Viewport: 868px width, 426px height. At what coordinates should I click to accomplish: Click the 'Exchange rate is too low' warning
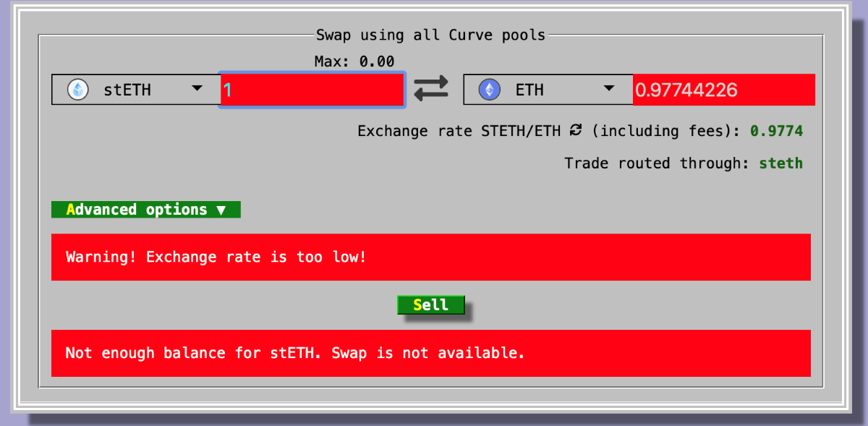point(431,257)
